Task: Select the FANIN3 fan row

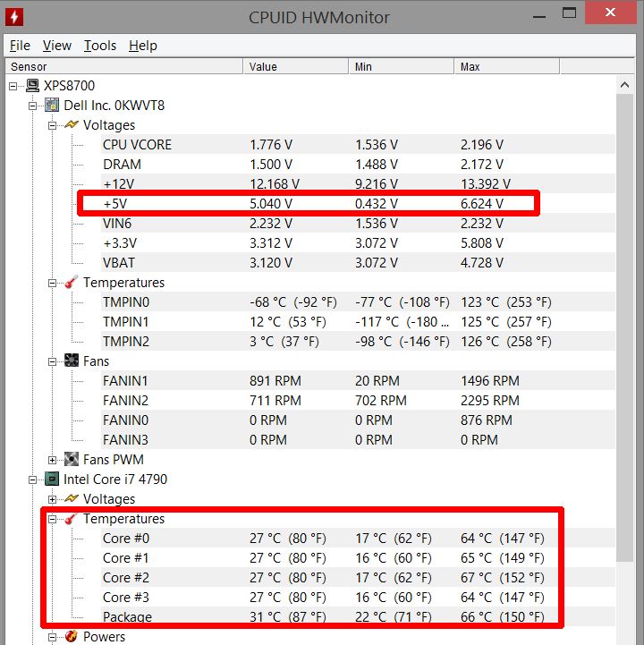Action: pyautogui.click(x=358, y=440)
